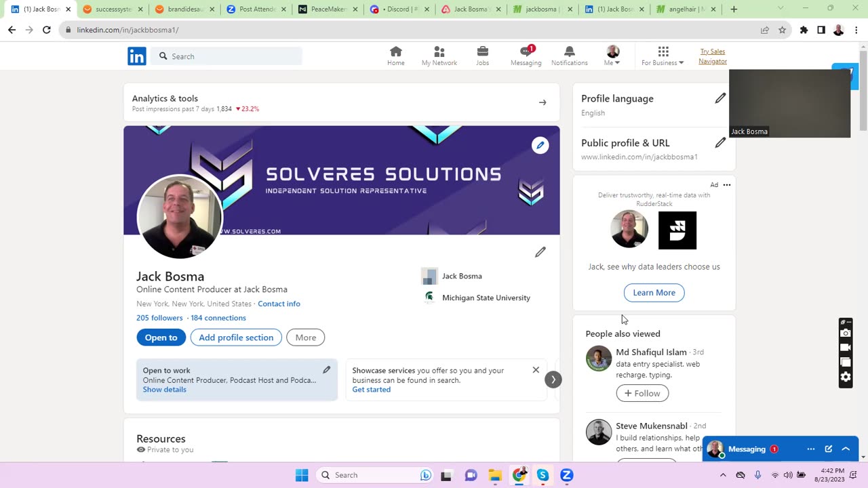Edit the Profile language setting
This screenshot has width=868, height=488.
tap(720, 99)
